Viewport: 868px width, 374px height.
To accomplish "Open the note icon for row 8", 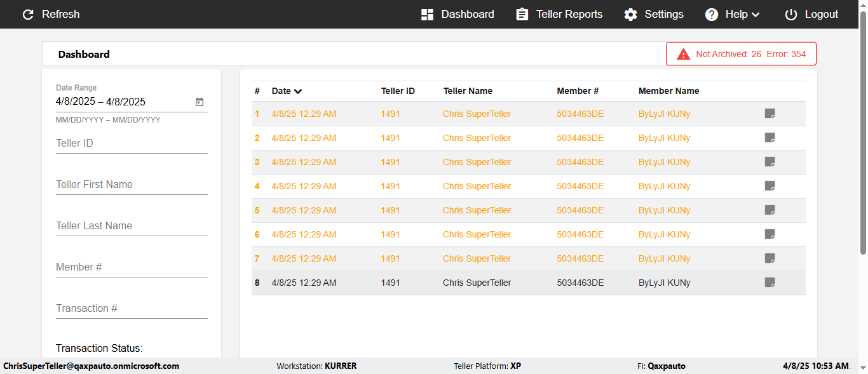I will pyautogui.click(x=770, y=283).
